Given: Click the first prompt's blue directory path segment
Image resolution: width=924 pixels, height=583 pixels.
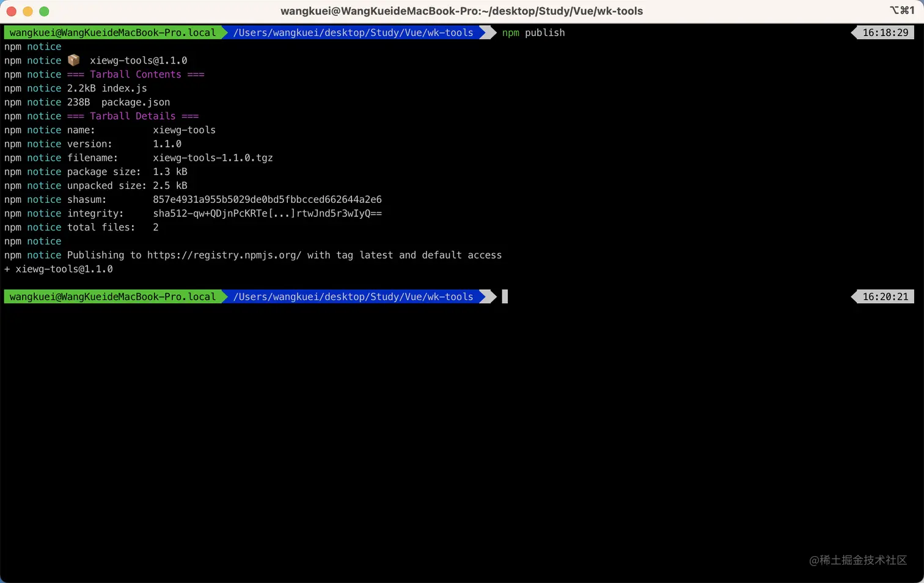Looking at the screenshot, I should pyautogui.click(x=353, y=32).
